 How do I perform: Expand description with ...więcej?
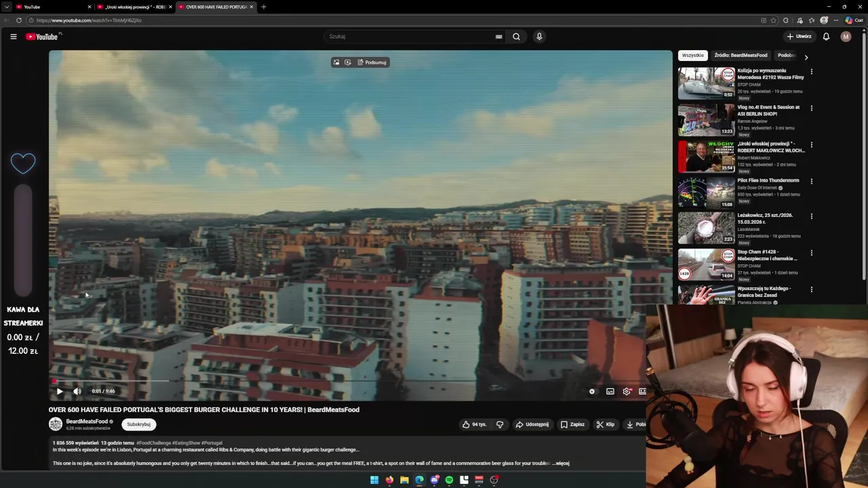[561, 464]
